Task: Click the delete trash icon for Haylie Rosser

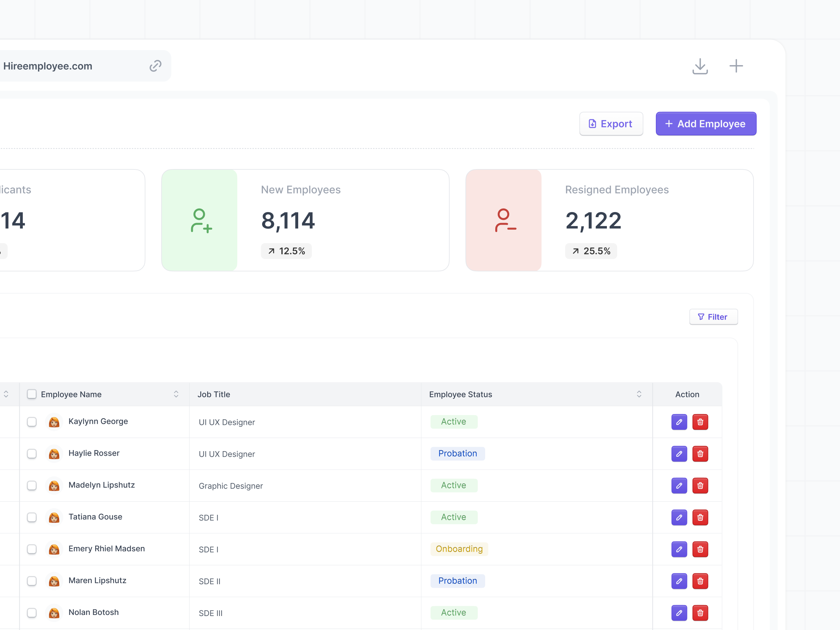Action: [x=701, y=454]
